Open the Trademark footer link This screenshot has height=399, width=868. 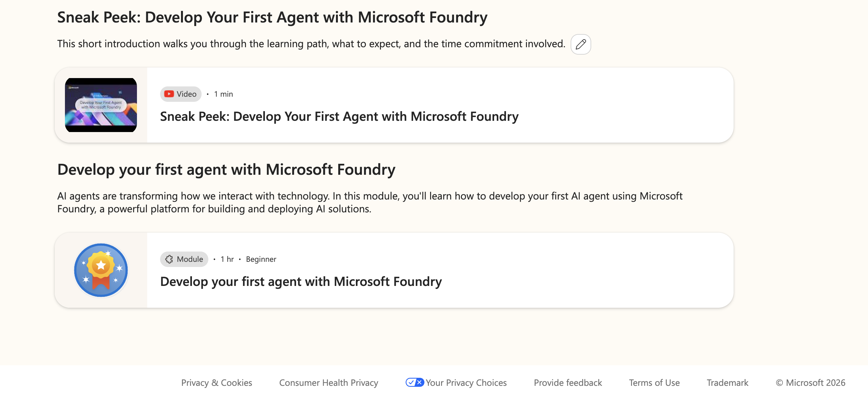727,383
